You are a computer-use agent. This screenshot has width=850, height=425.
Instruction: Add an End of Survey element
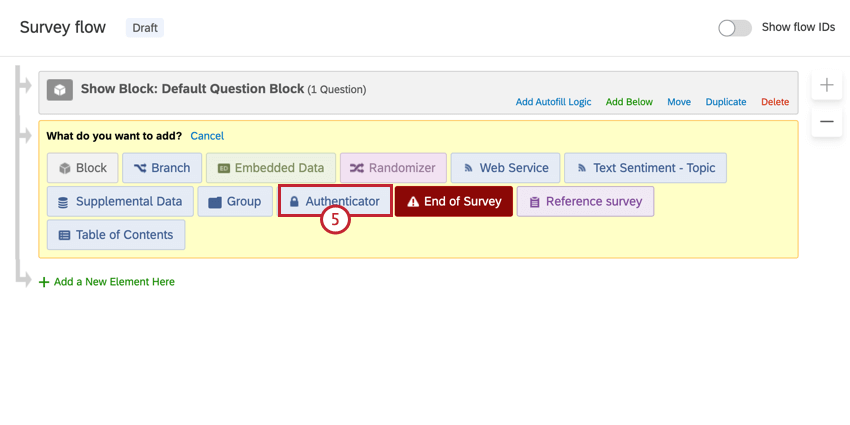(x=454, y=201)
